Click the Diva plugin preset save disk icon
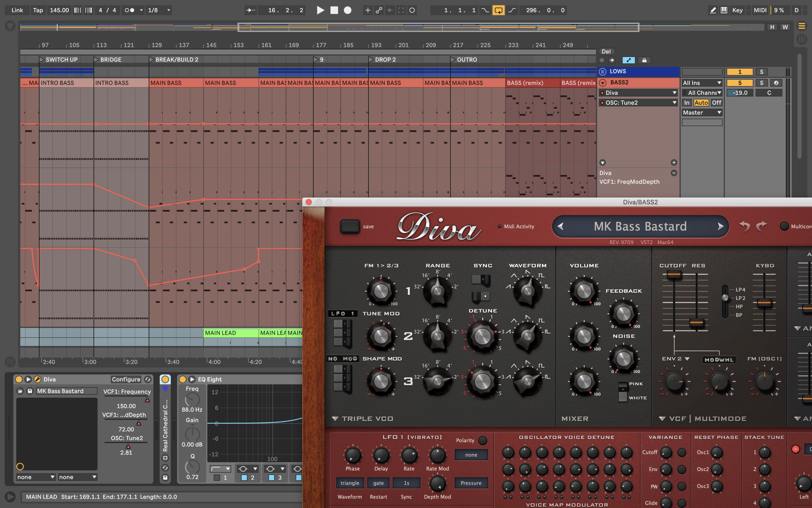The width and height of the screenshot is (812, 508). pyautogui.click(x=30, y=391)
